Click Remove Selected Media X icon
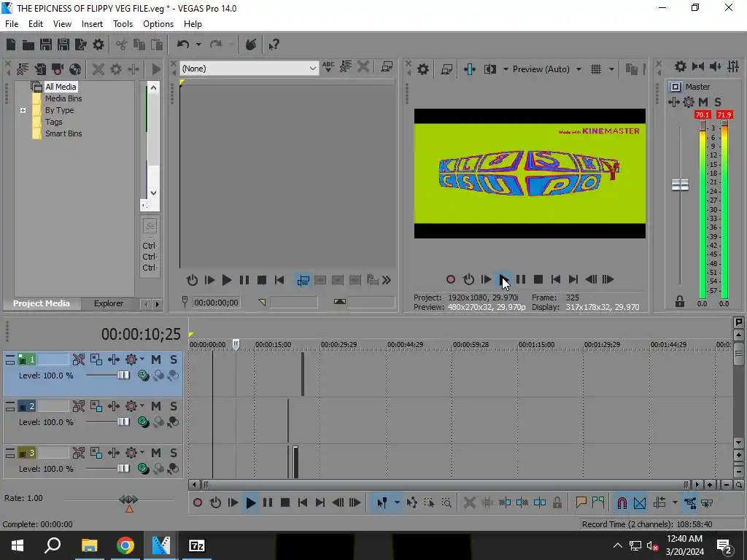Screen dimensions: 747x560 (x=98, y=69)
